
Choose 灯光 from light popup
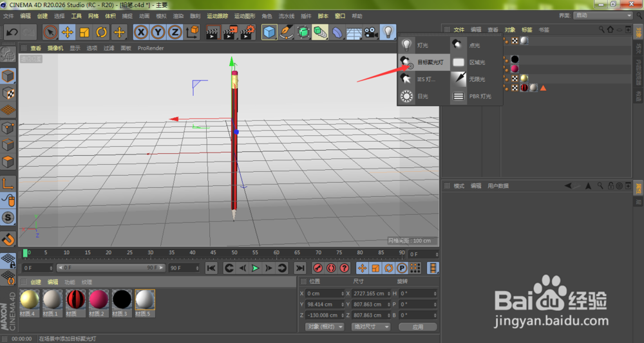pos(423,45)
